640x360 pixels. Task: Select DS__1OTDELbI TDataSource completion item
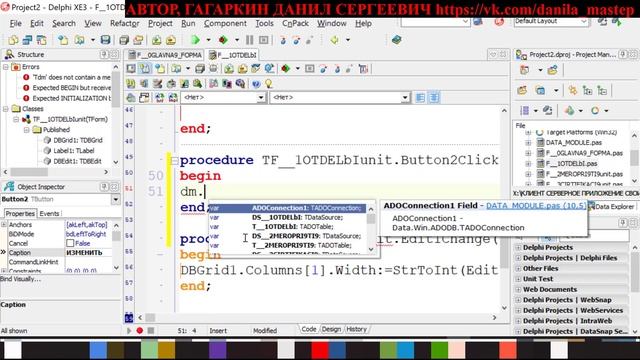[x=288, y=218]
